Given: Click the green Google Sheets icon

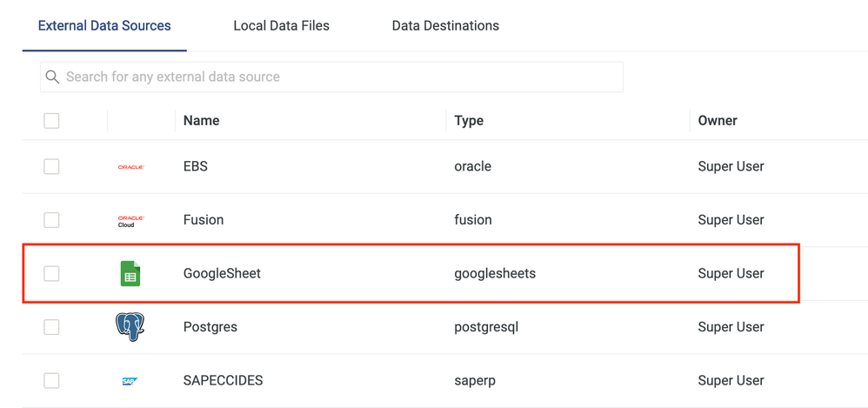Looking at the screenshot, I should 130,274.
